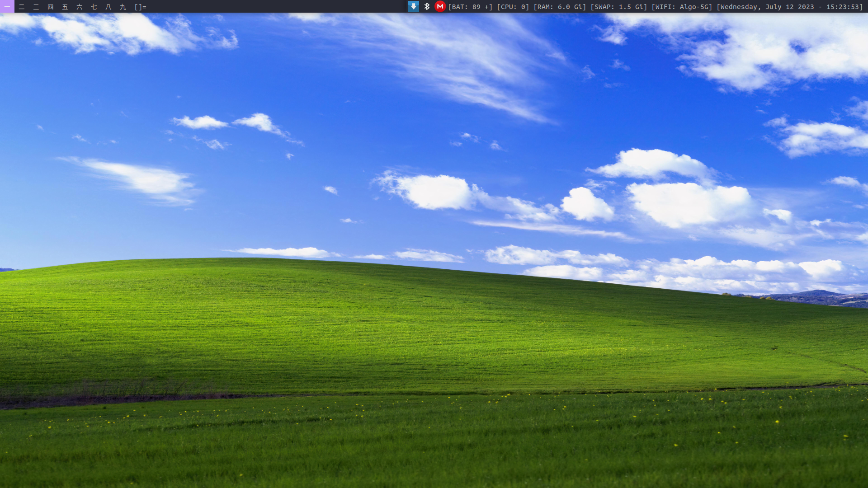
Task: Click the Wednesday, July 12 2023 date and clock
Action: click(790, 7)
